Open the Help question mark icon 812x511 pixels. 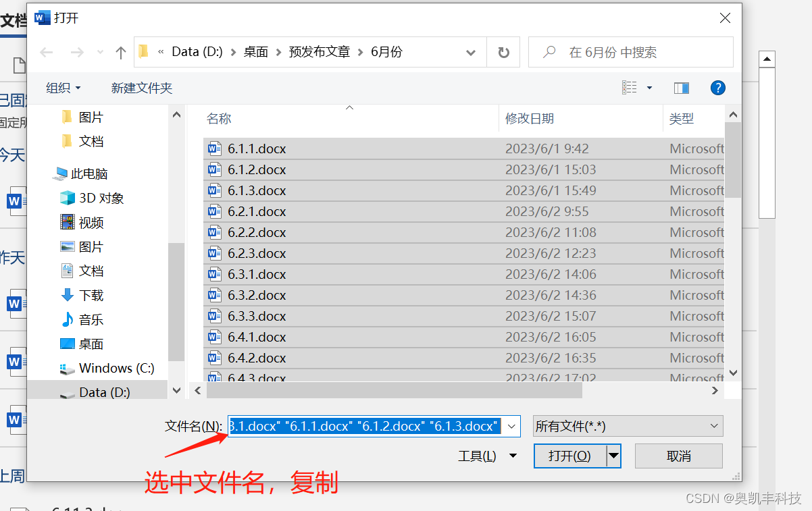tap(718, 88)
